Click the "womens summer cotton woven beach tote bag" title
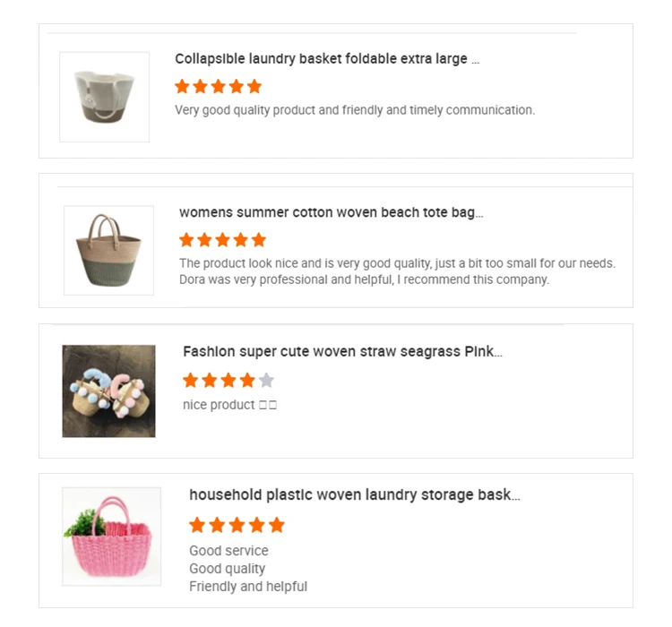This screenshot has height=627, width=672. (331, 212)
